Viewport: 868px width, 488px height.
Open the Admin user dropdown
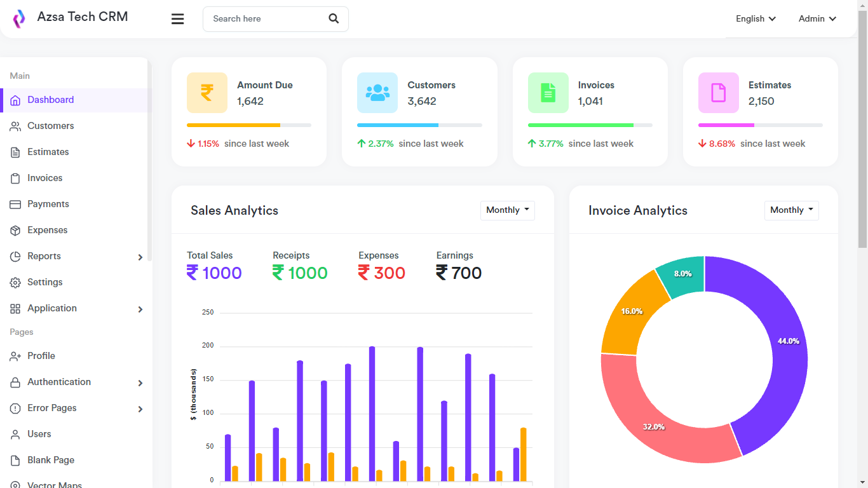[x=817, y=18]
